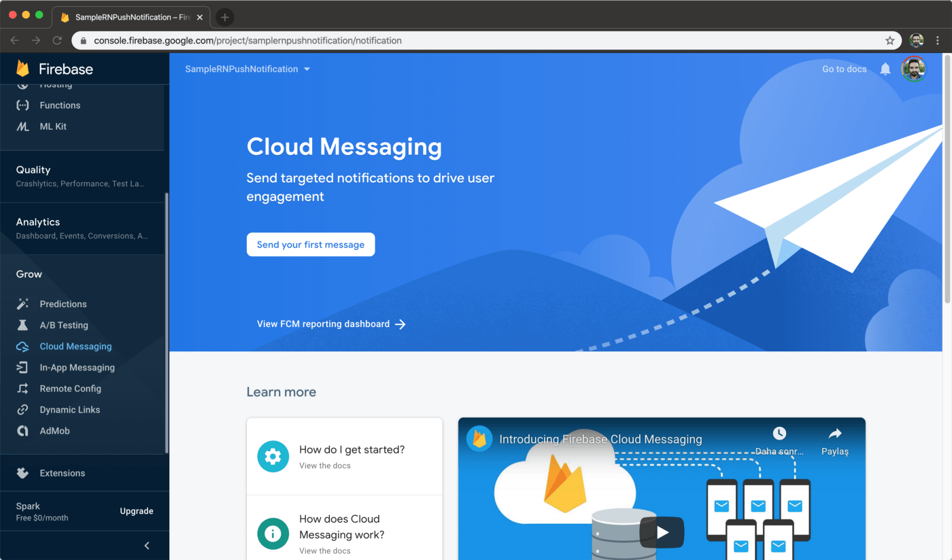Select AdMob in the sidebar
The height and width of the screenshot is (560, 952).
click(54, 431)
